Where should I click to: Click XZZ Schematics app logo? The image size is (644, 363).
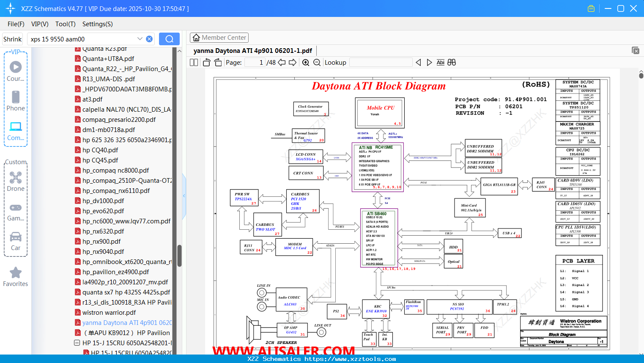click(10, 8)
